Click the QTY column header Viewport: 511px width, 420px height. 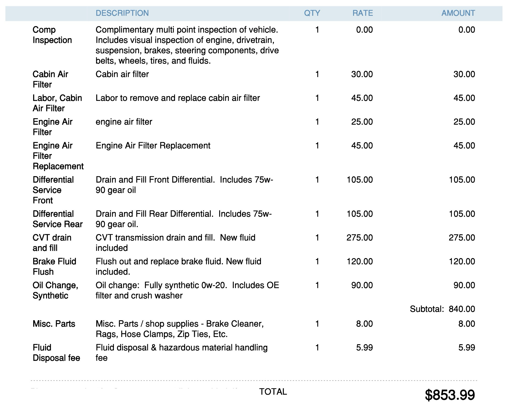tap(312, 13)
